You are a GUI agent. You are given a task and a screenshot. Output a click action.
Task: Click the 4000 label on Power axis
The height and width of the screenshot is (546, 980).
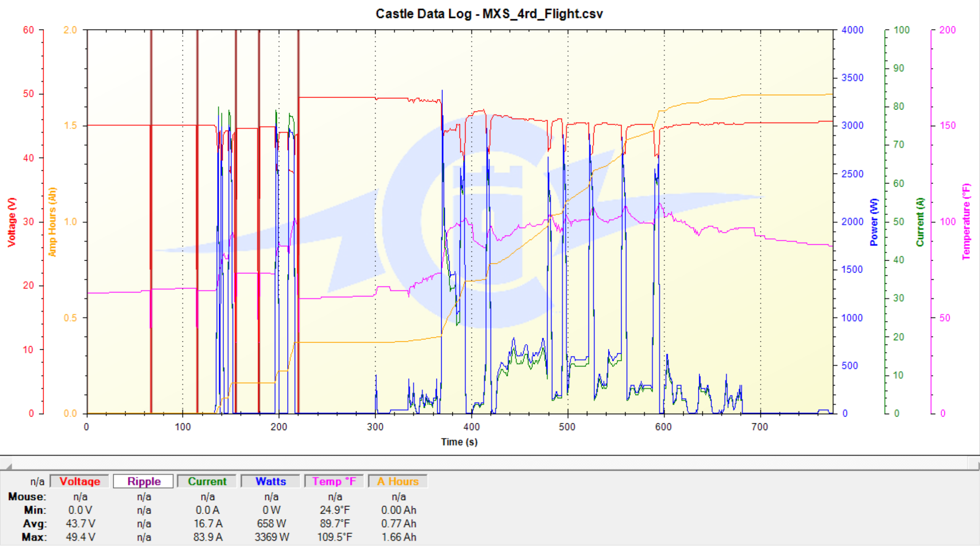click(853, 30)
